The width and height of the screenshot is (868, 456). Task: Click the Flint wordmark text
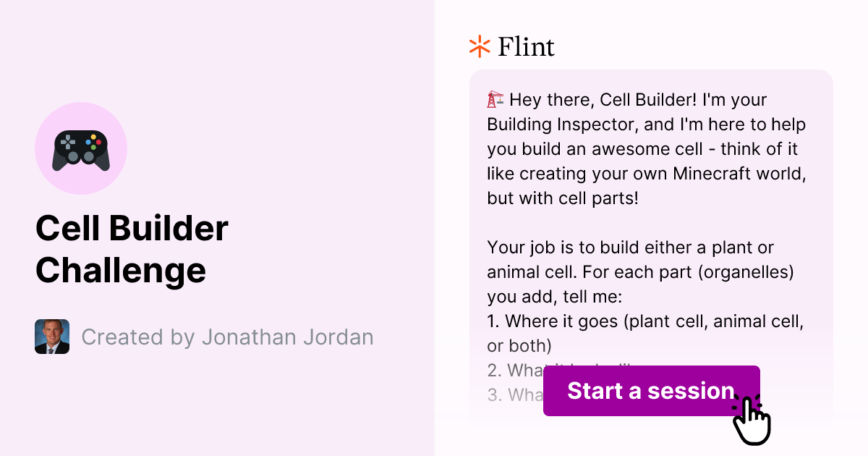[525, 46]
